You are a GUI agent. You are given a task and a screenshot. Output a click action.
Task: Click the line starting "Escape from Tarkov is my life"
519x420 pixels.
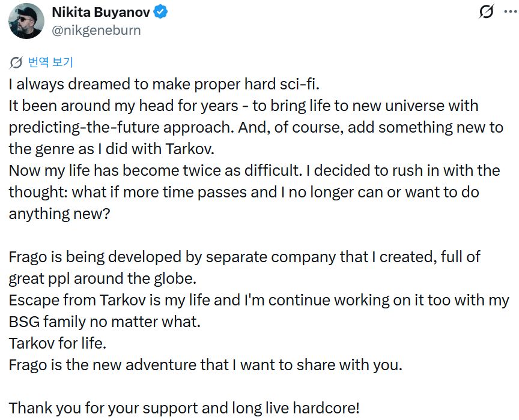pos(258,300)
